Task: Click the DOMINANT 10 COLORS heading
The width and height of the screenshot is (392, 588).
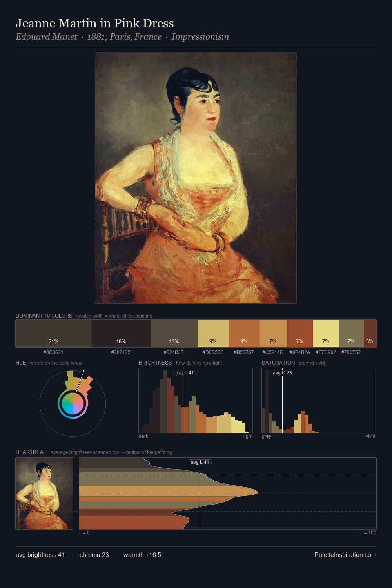Action: click(x=44, y=316)
